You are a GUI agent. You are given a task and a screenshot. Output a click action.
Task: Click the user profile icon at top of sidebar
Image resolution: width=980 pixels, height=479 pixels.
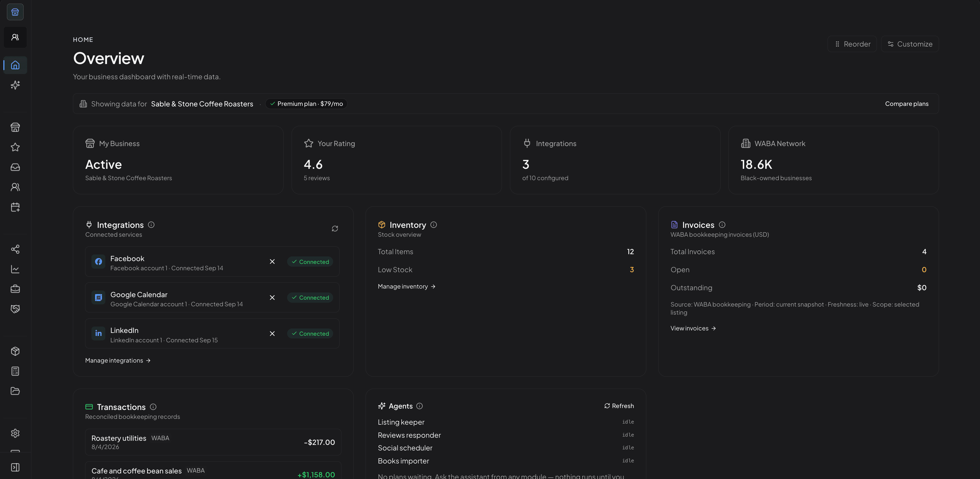15,37
